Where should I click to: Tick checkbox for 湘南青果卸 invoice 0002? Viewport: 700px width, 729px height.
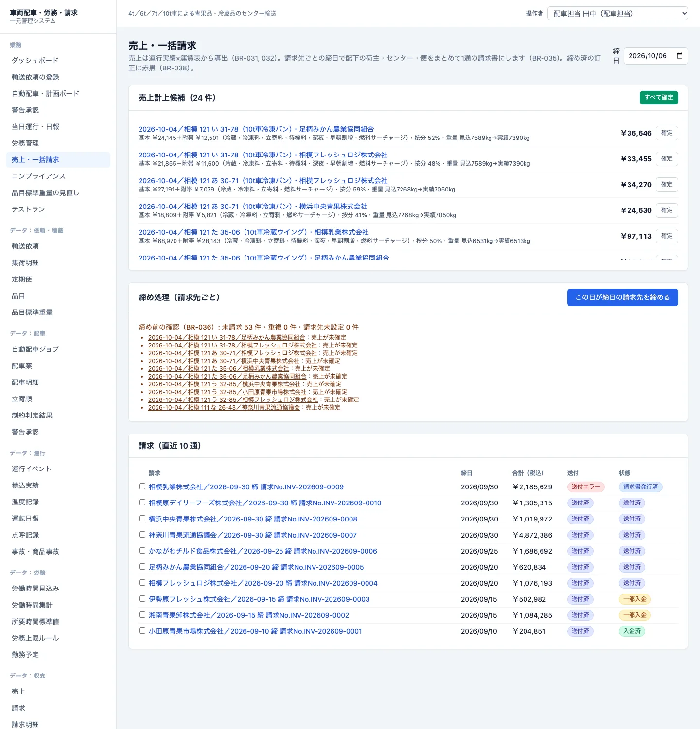pos(142,615)
